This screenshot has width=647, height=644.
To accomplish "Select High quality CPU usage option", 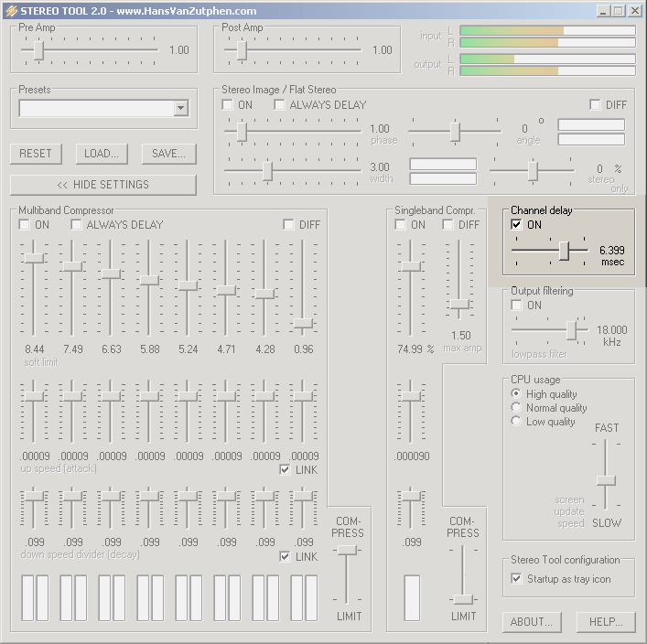I will pyautogui.click(x=516, y=393).
